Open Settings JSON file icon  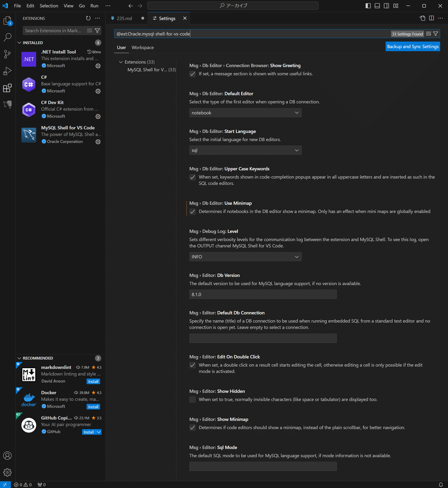[422, 18]
